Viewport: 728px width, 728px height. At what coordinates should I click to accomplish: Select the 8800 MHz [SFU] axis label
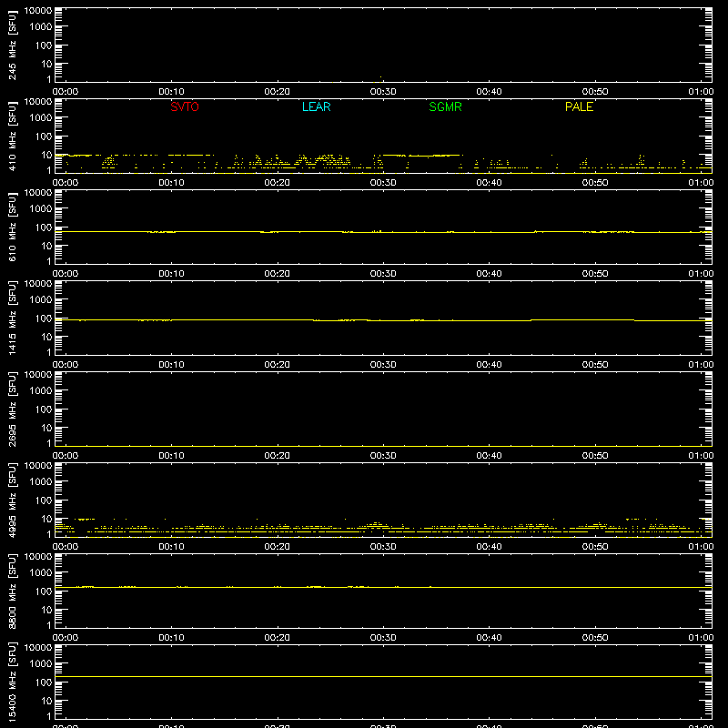[12, 591]
